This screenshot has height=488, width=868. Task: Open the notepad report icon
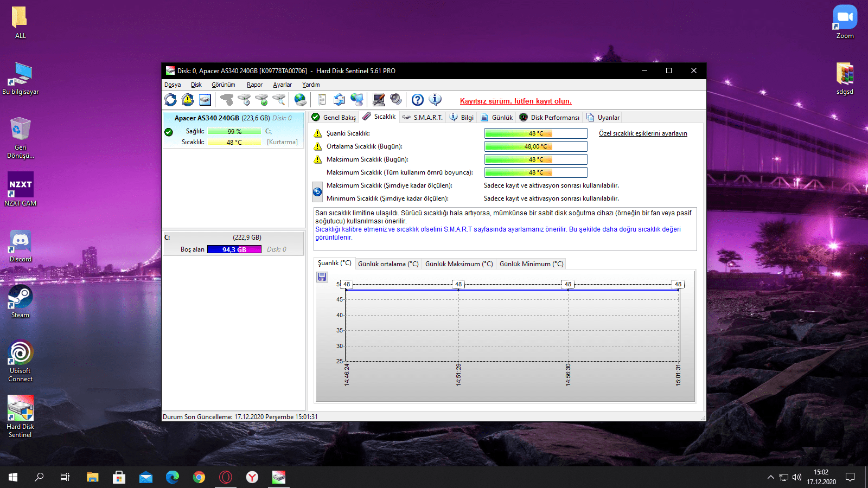pyautogui.click(x=322, y=100)
